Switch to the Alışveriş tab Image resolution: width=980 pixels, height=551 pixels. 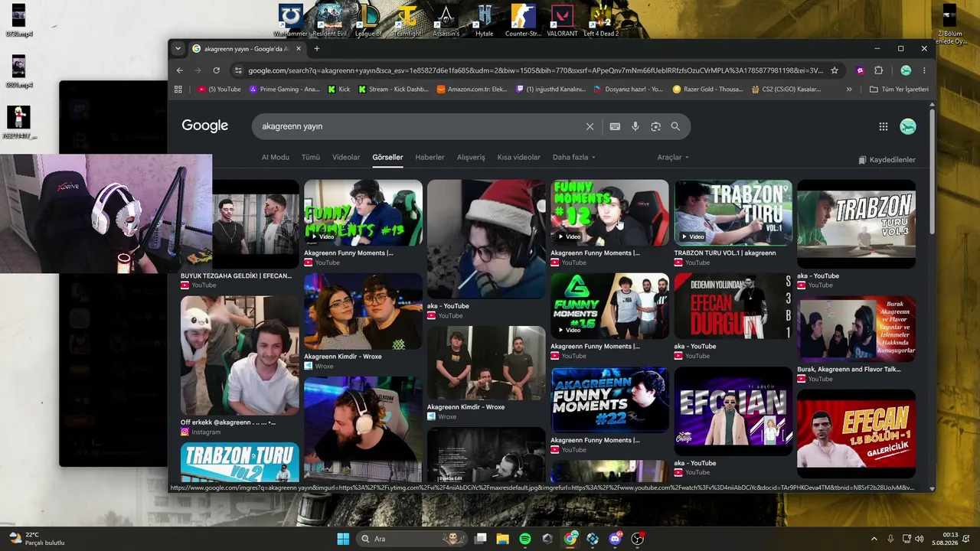click(471, 158)
